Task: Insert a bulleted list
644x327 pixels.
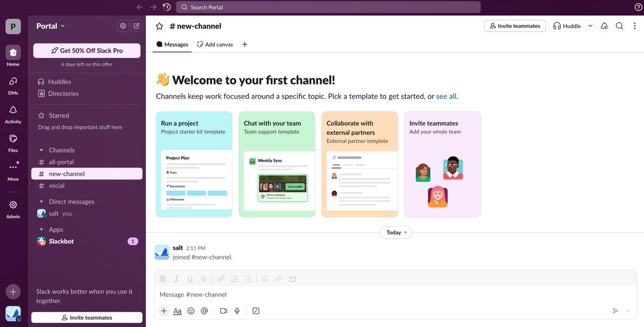Action: point(248,279)
